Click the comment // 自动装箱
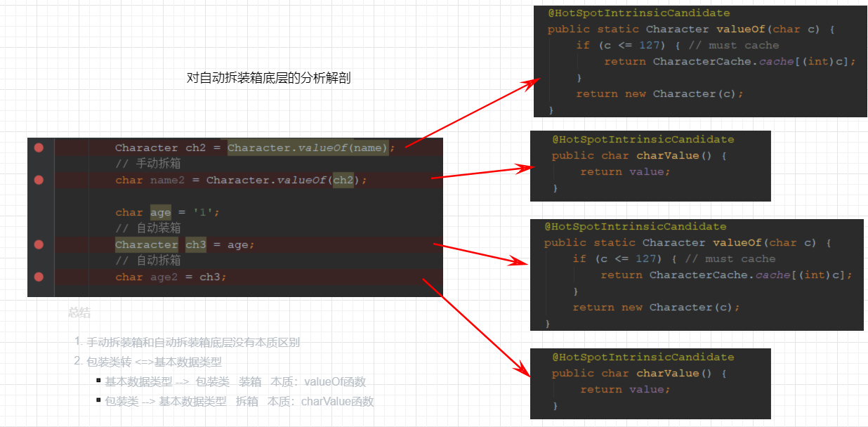The height and width of the screenshot is (427, 868). [148, 228]
